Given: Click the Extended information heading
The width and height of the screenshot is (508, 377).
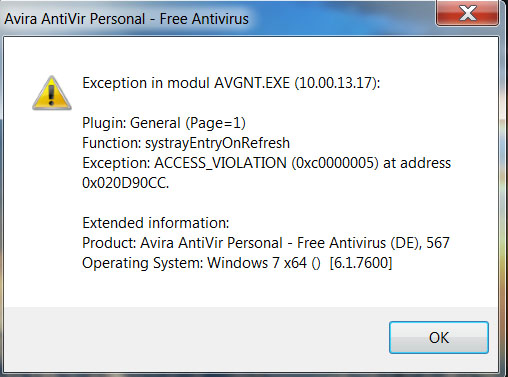Looking at the screenshot, I should click(156, 223).
